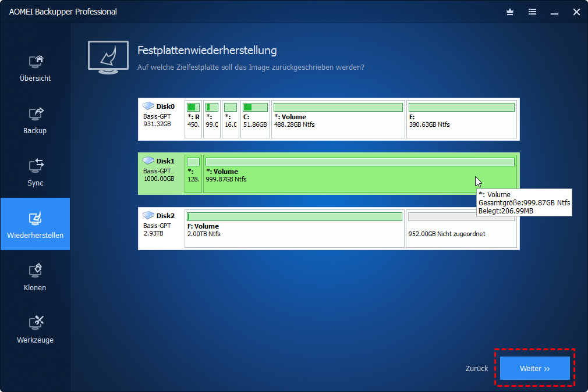Image resolution: width=588 pixels, height=392 pixels.
Task: Select the 450 MB recovery partition on Disk0
Action: coord(193,119)
